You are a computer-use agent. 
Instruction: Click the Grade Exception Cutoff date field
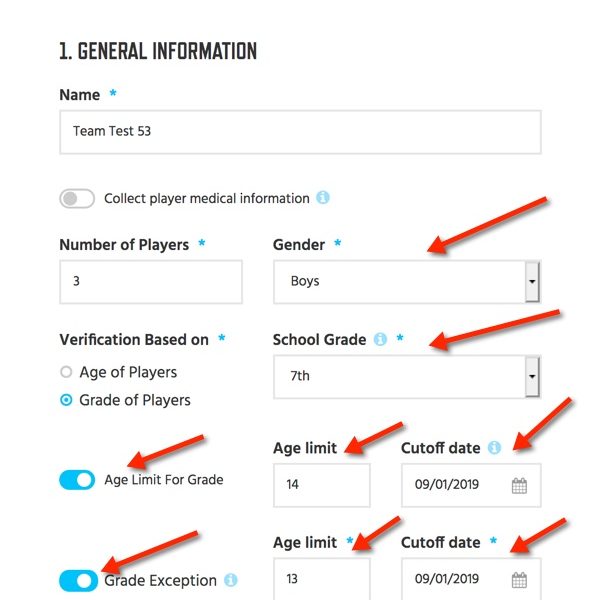(x=471, y=579)
